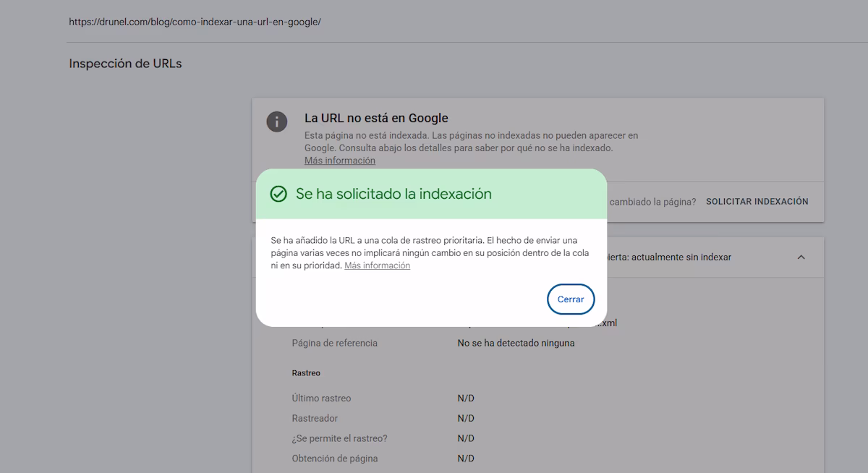Screen dimensions: 868x473
Task: Close the indexing request dialog with Cerrar
Action: coord(571,299)
